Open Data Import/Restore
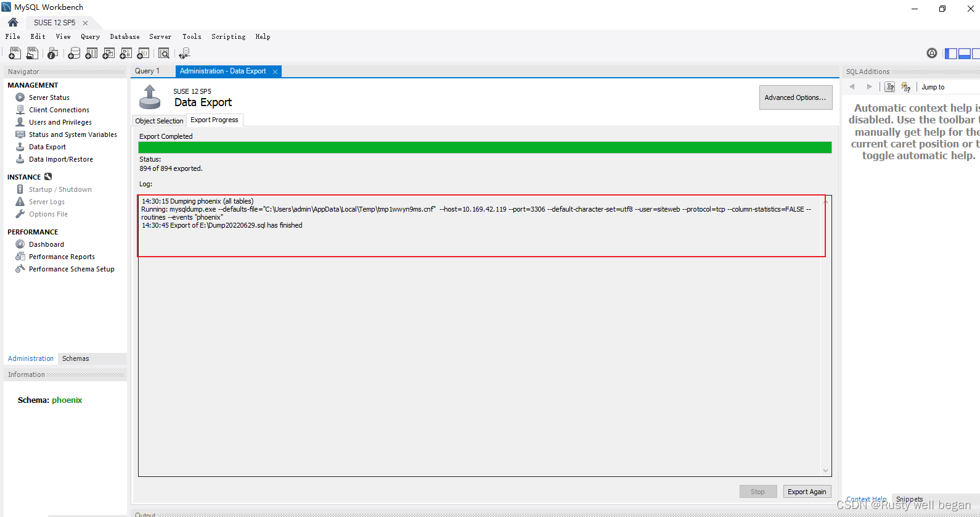 [61, 159]
